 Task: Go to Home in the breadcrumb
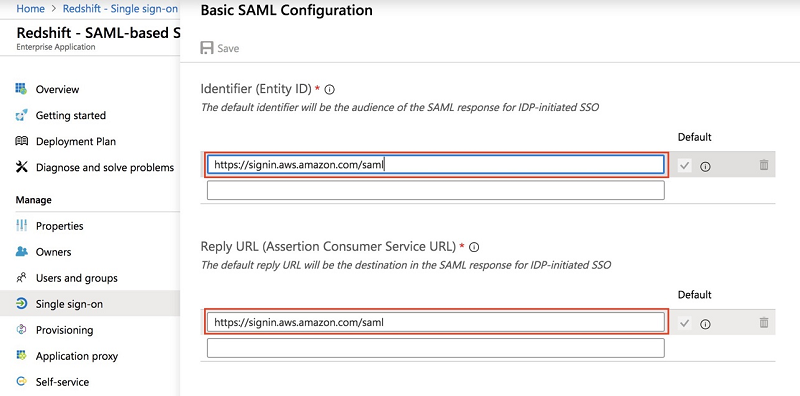click(30, 9)
